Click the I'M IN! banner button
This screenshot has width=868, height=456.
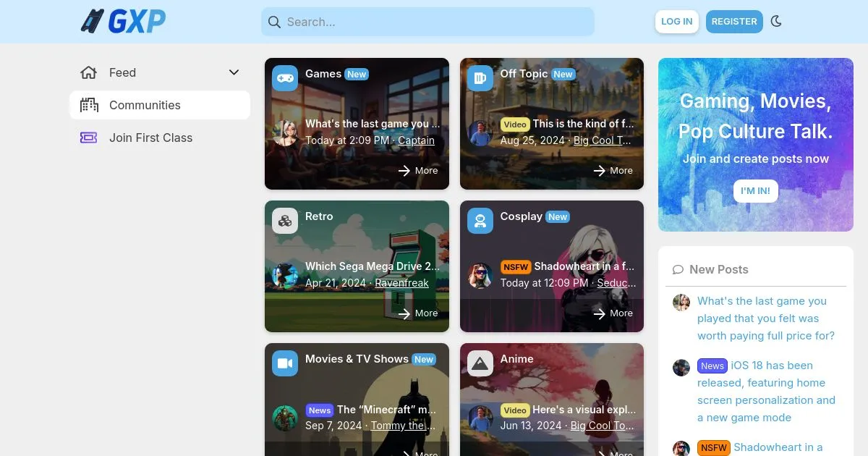[x=755, y=191]
